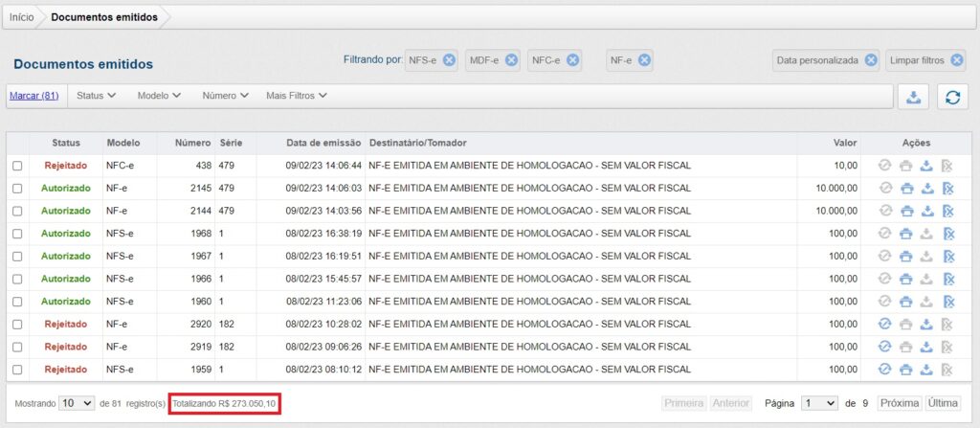Select the checkbox for NFC-e 438
980x428 pixels.
[17, 166]
